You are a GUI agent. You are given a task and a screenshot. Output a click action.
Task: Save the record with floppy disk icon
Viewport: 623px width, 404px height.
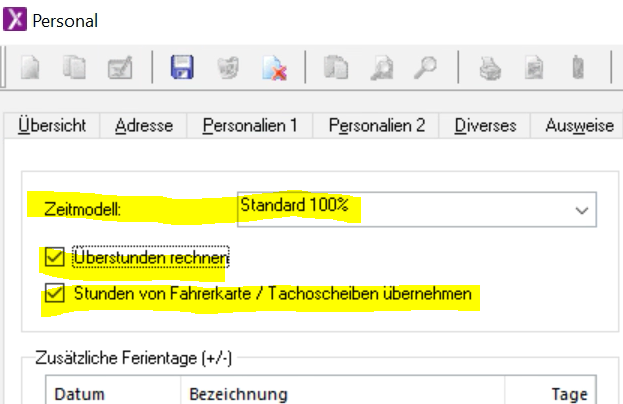(182, 68)
